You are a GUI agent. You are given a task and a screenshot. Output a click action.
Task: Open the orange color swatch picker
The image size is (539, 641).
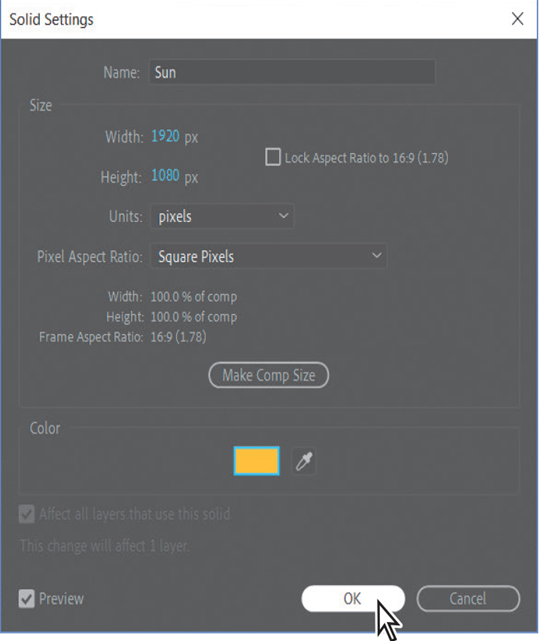(x=256, y=461)
